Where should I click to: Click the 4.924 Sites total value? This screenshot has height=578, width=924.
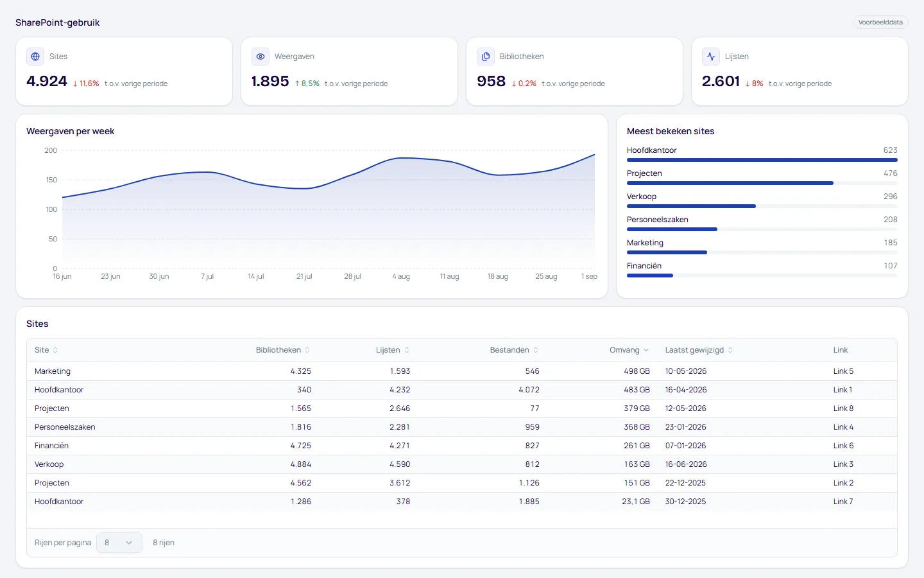click(47, 82)
